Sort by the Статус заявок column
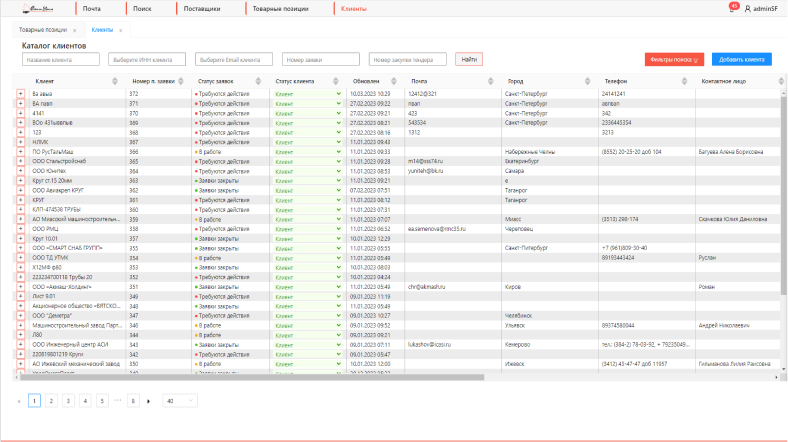Image resolution: width=788 pixels, height=442 pixels. pos(258,81)
